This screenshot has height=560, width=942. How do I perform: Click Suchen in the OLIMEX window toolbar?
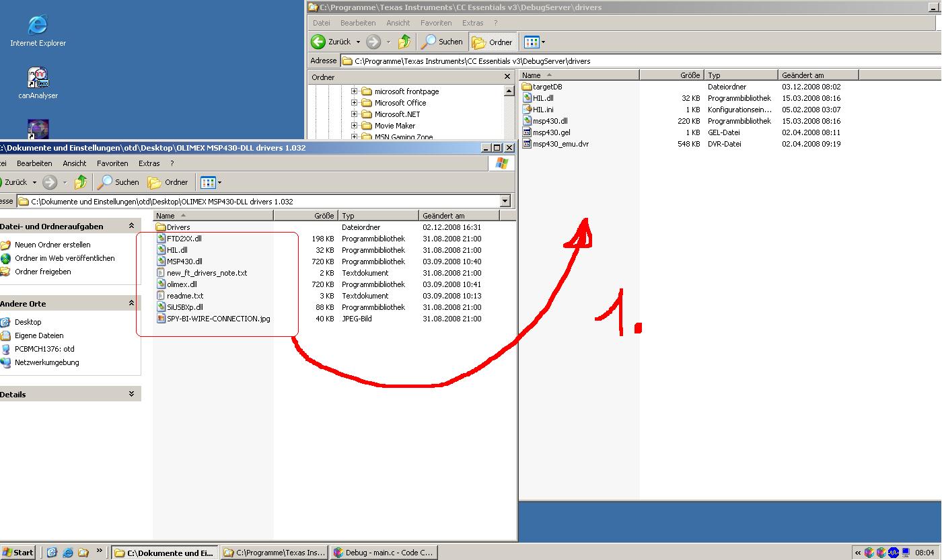click(118, 182)
